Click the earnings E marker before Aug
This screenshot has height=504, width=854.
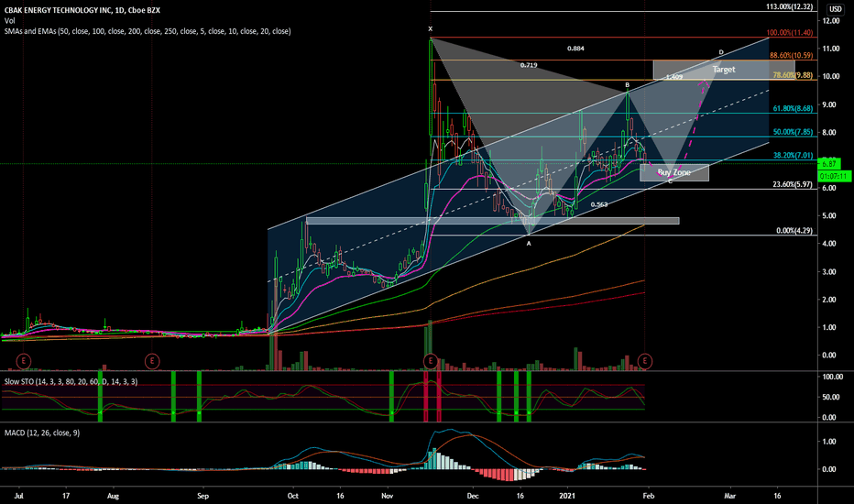pyautogui.click(x=152, y=361)
